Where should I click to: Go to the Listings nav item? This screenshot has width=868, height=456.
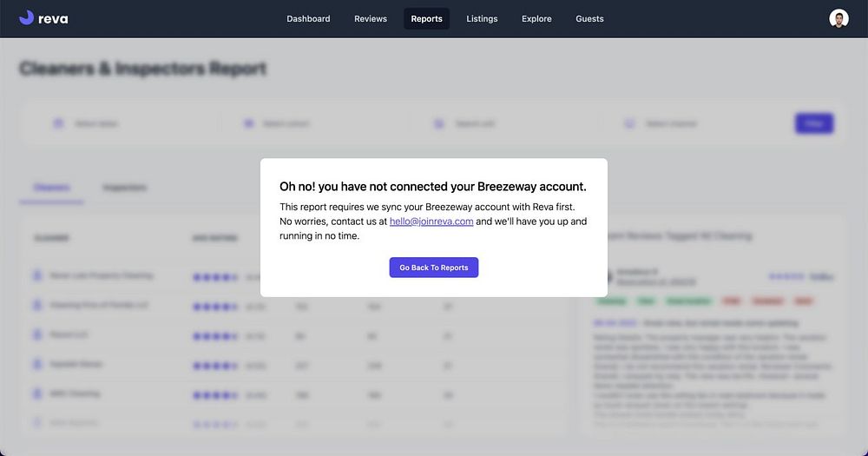(x=482, y=19)
